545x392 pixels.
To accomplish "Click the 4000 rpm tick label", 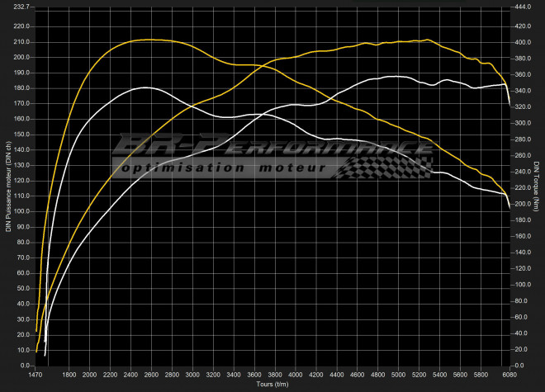I will [x=296, y=375].
